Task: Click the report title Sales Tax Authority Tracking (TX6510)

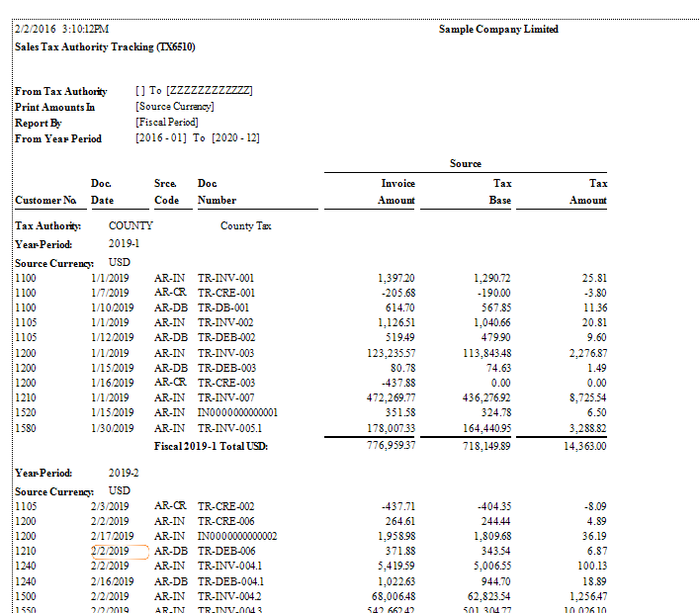Action: pos(105,46)
